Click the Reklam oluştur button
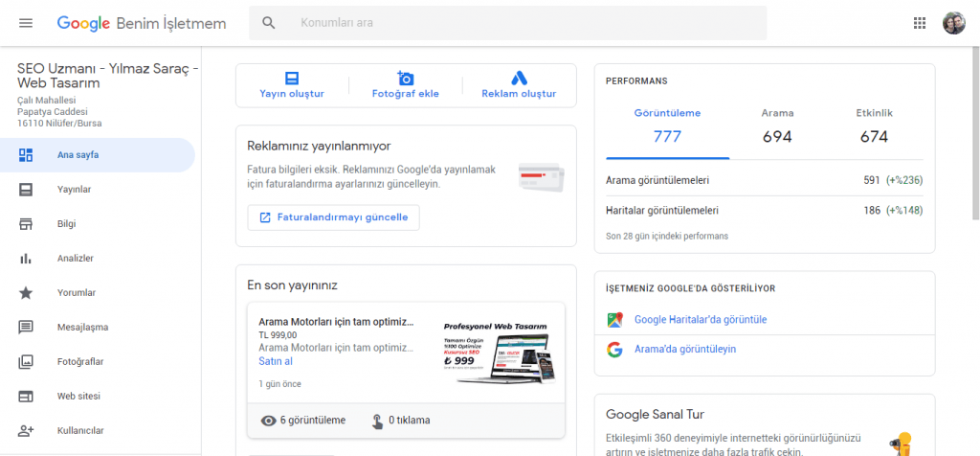The height and width of the screenshot is (456, 980). [x=519, y=85]
